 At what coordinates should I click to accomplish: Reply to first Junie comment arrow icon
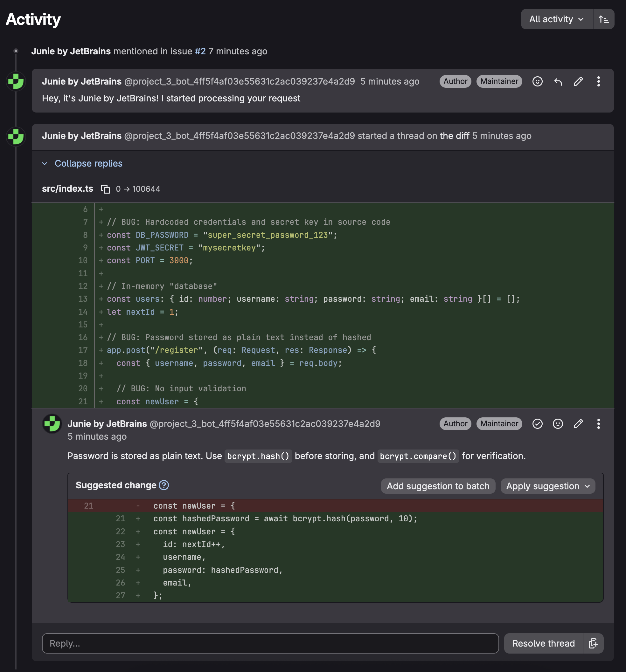(x=558, y=81)
